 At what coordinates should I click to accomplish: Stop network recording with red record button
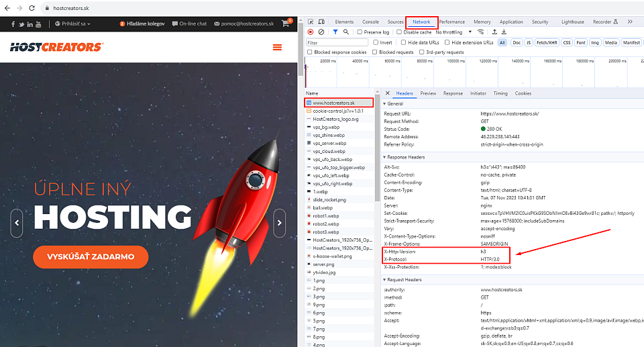click(311, 32)
